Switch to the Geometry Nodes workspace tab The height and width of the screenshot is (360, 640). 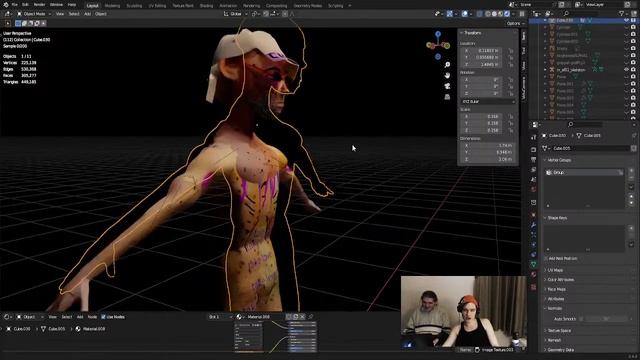(308, 6)
